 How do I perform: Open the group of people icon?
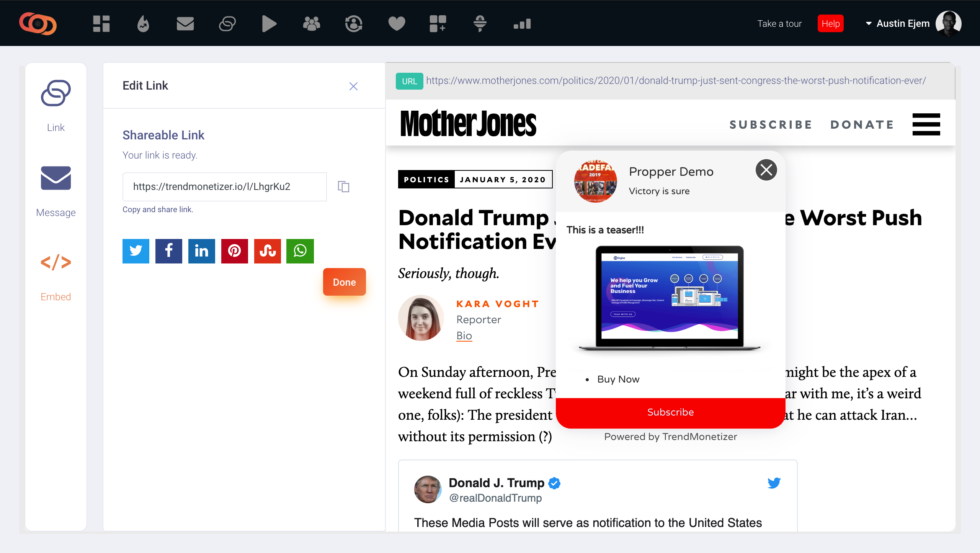pos(312,24)
